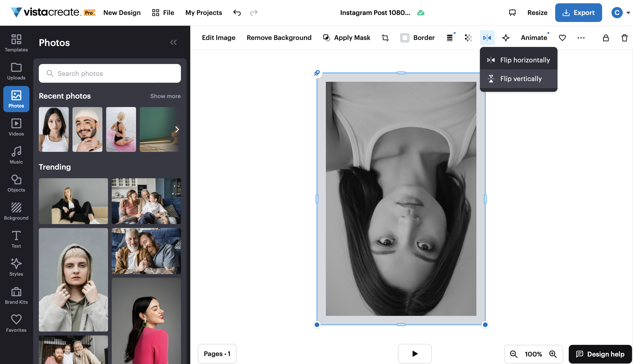Screen dimensions: 633x364
Task: Open the Position/layer order tool
Action: [x=450, y=38]
